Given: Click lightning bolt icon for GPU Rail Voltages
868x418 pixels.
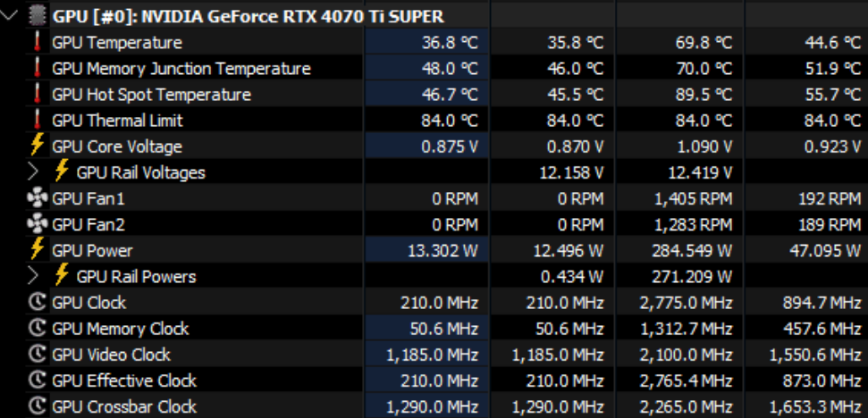Looking at the screenshot, I should 62,172.
